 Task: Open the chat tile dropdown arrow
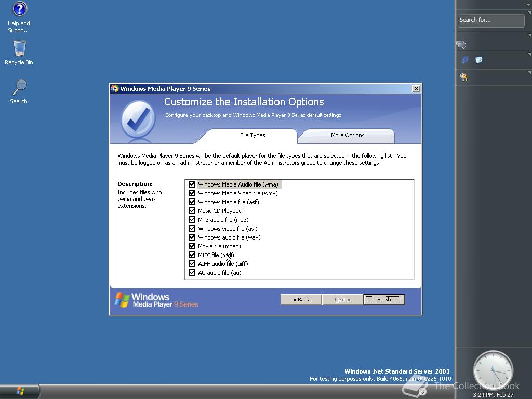tap(529, 35)
